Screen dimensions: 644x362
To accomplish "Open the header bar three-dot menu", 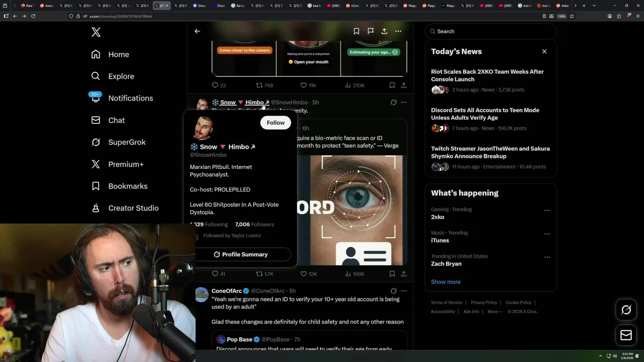I will [x=398, y=31].
